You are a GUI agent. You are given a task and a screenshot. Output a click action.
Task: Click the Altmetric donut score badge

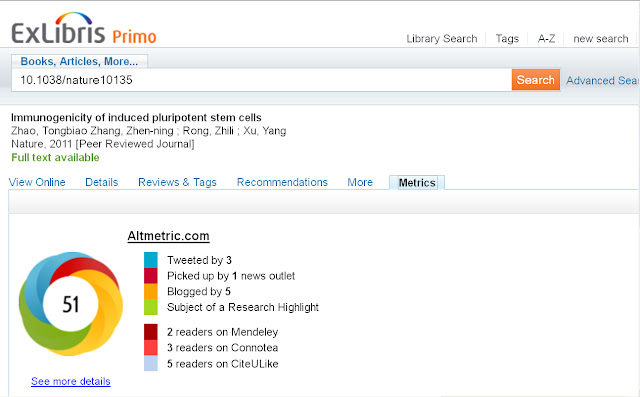[x=71, y=304]
